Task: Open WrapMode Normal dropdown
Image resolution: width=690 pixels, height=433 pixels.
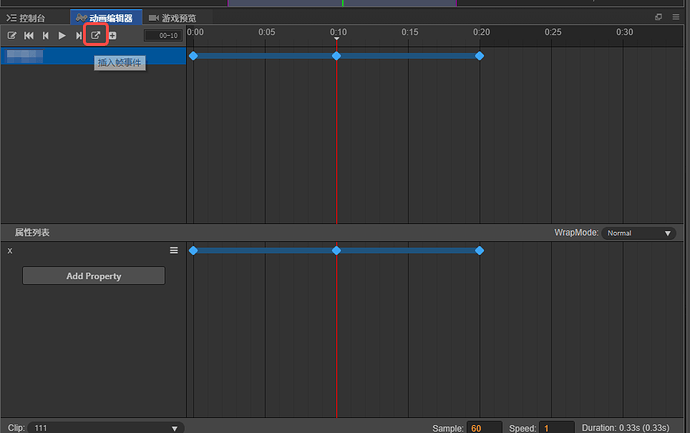Action: (639, 233)
